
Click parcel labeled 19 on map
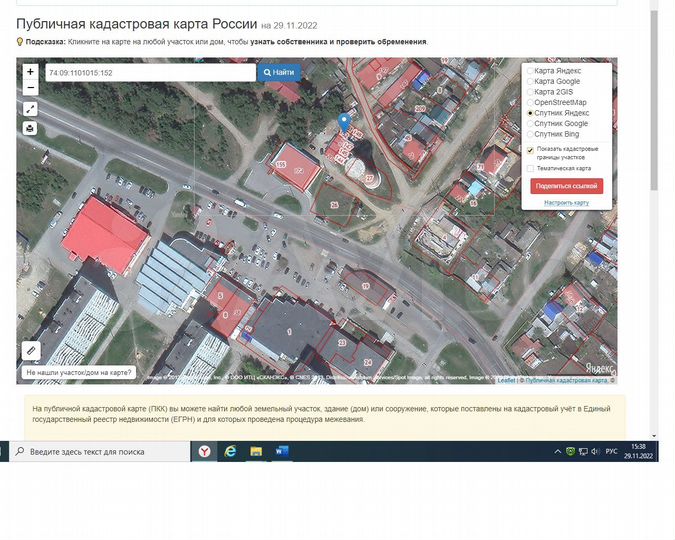click(366, 286)
